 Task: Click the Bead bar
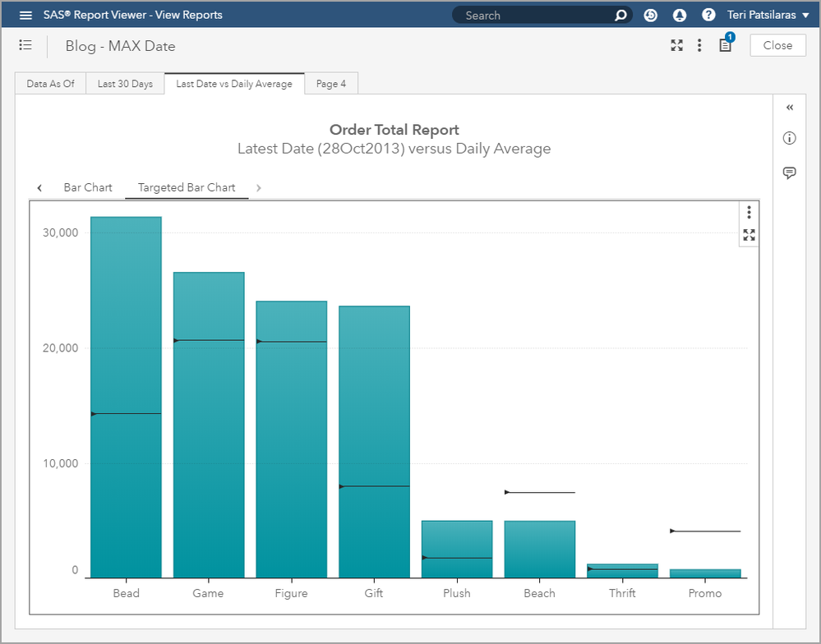[x=127, y=397]
